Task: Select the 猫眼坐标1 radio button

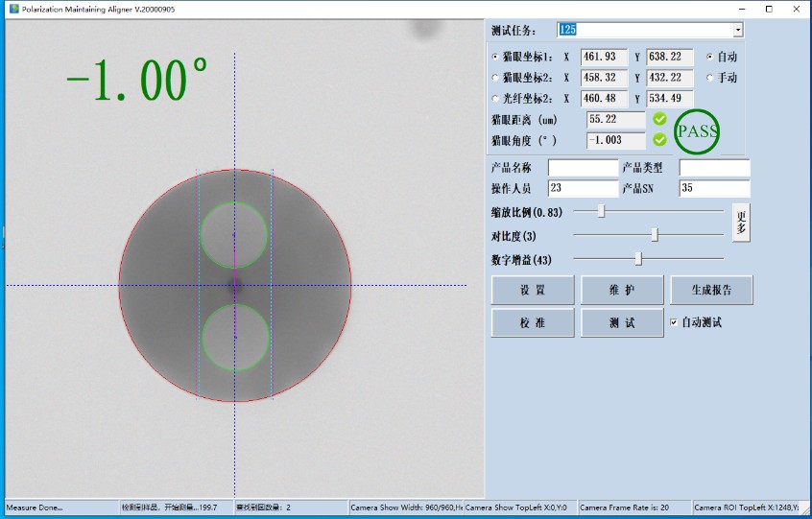Action: pyautogui.click(x=495, y=58)
